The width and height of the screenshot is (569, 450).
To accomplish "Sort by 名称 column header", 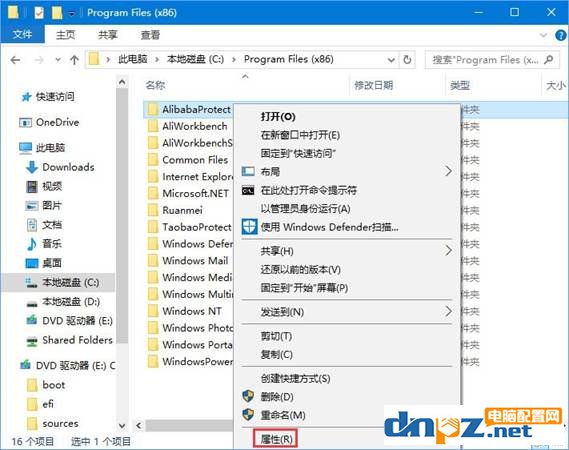I will tap(155, 86).
